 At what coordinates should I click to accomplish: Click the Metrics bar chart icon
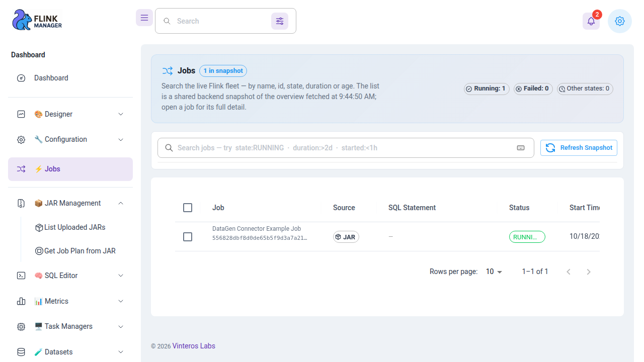click(21, 301)
